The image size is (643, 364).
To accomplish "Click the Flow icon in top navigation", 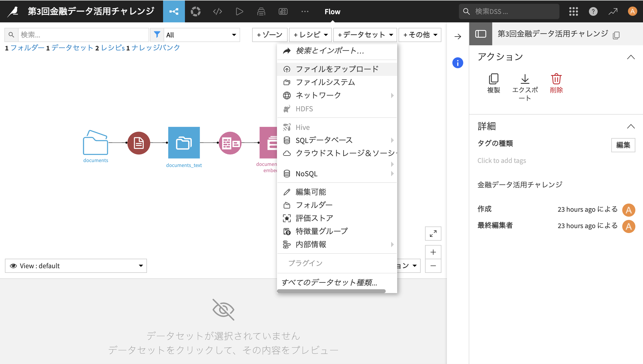I will pyautogui.click(x=174, y=11).
